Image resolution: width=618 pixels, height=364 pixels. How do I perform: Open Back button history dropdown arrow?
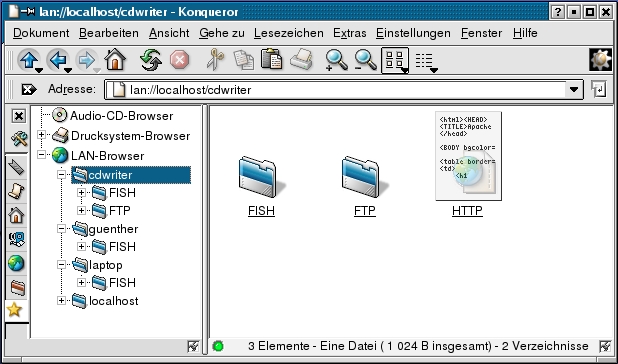[67, 71]
